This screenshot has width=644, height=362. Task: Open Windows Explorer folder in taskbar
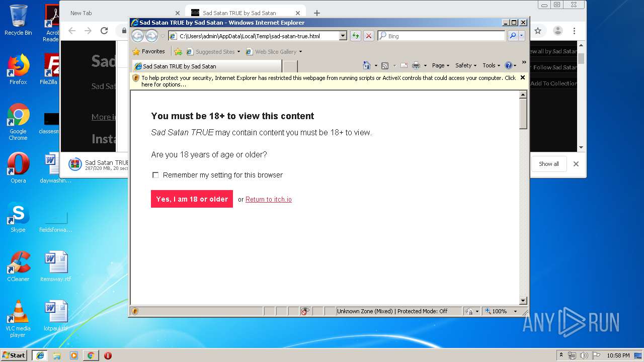pyautogui.click(x=57, y=355)
